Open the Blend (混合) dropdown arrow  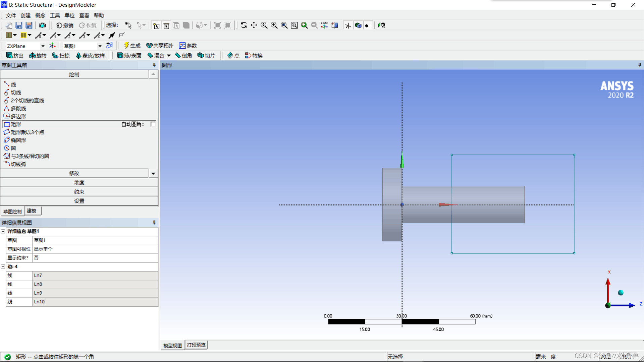(169, 56)
